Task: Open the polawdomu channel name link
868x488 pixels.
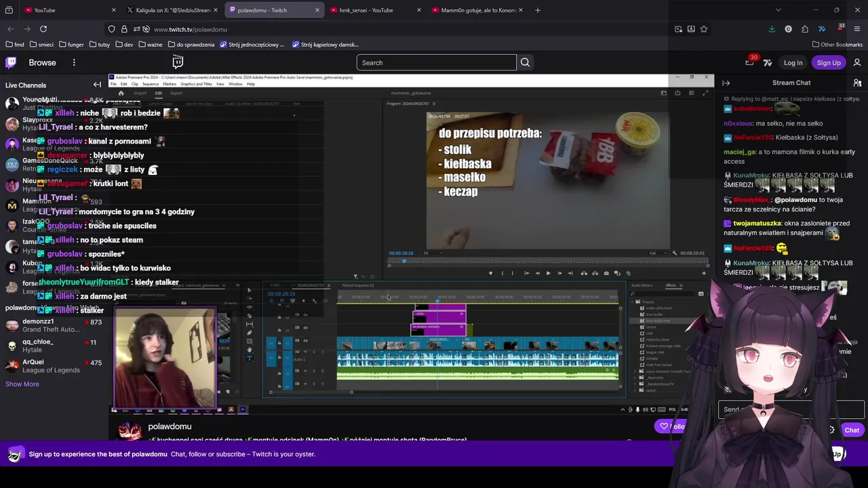Action: point(170,426)
